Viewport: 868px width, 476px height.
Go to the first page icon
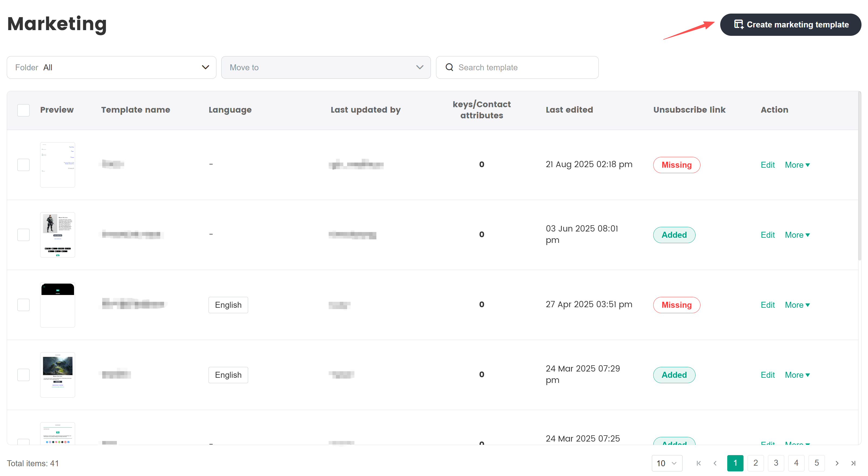coord(699,463)
